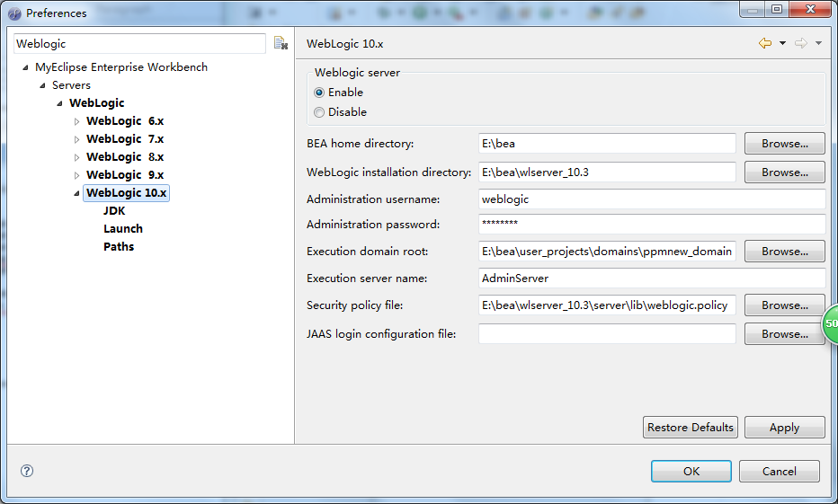This screenshot has height=504, width=838.
Task: Select the WebLogic 6.x tree item
Action: point(125,121)
